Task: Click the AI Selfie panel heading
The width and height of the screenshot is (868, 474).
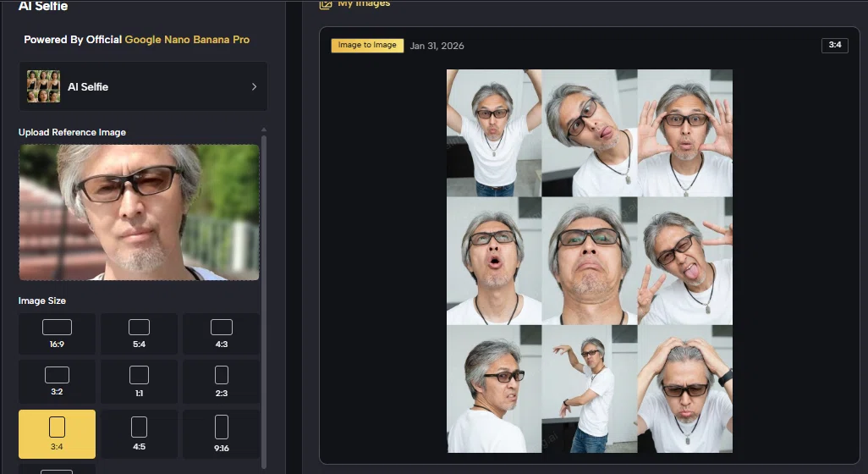Action: coord(43,6)
